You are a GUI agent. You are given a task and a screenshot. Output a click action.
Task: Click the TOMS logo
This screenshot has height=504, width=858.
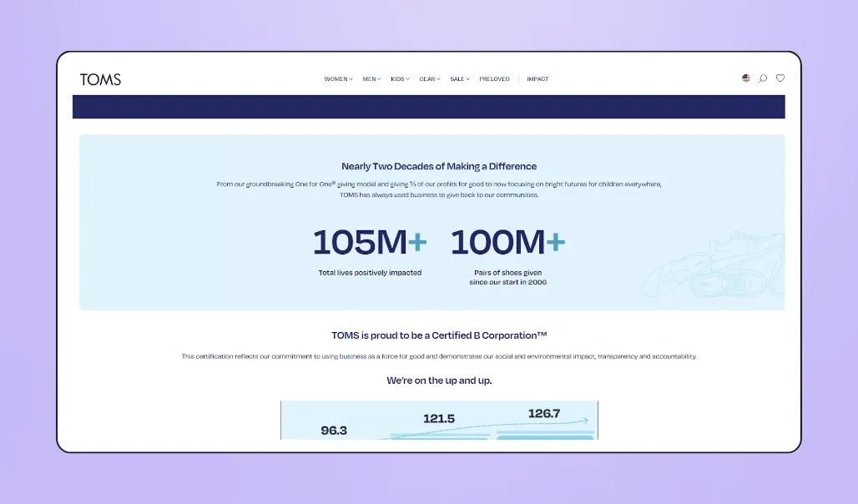tap(100, 79)
